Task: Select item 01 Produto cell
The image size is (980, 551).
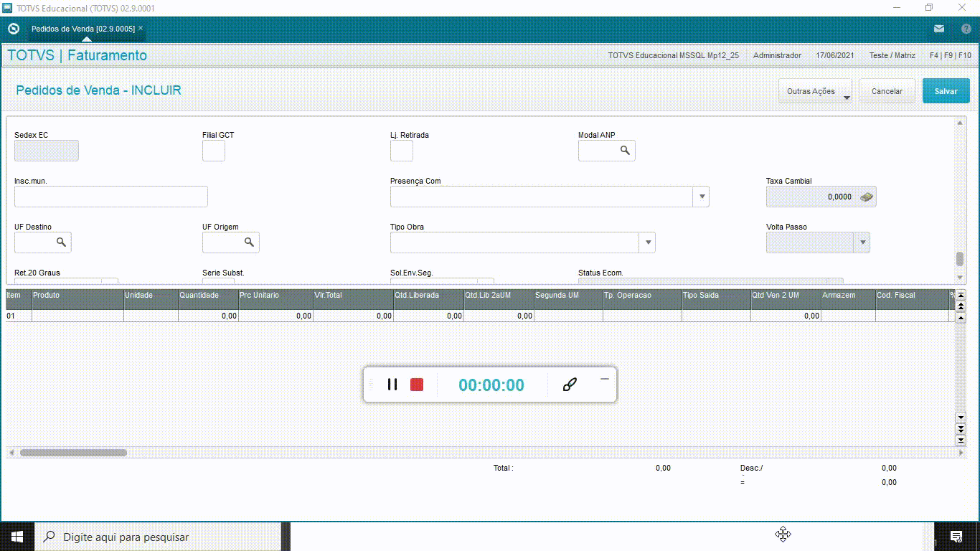Action: coord(77,316)
